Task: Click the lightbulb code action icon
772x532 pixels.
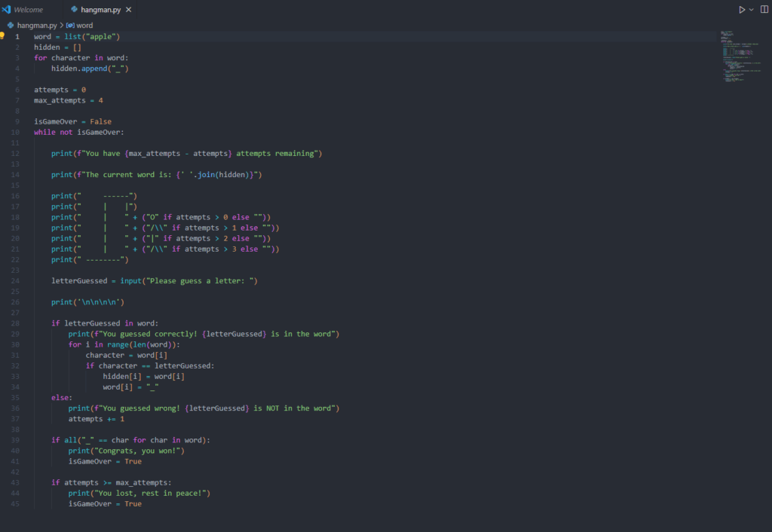Action: pyautogui.click(x=3, y=36)
